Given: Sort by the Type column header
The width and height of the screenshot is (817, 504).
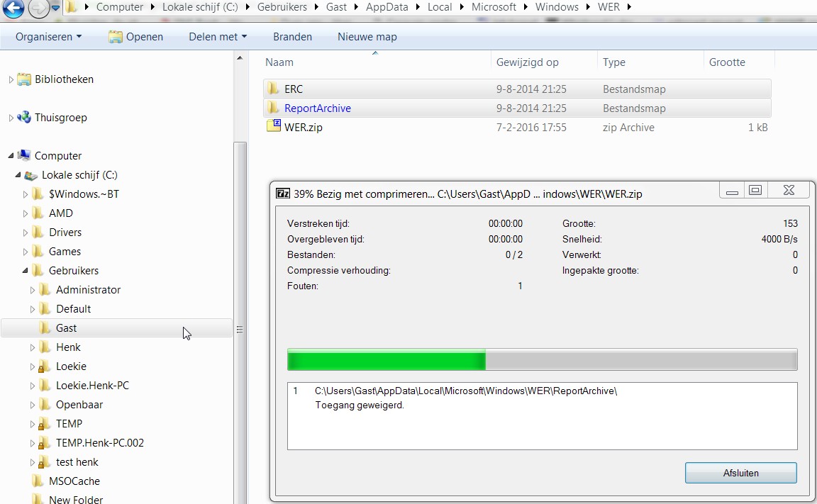Looking at the screenshot, I should click(650, 62).
